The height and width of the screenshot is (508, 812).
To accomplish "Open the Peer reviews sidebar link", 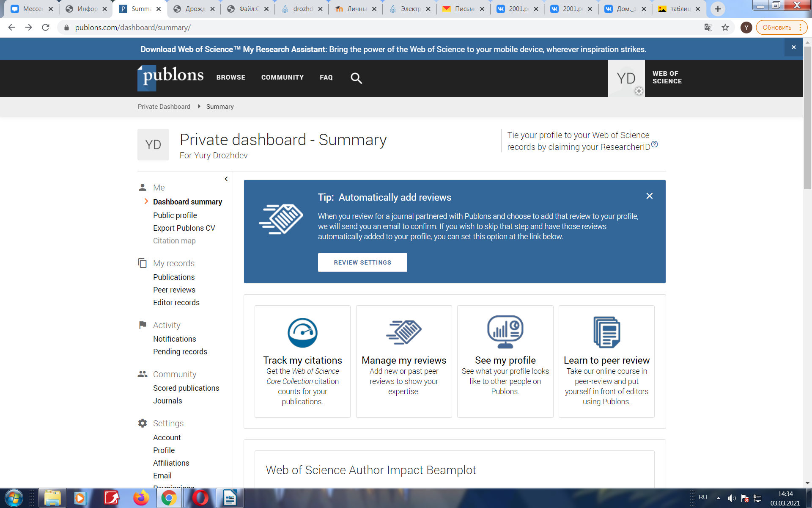I will [x=174, y=290].
